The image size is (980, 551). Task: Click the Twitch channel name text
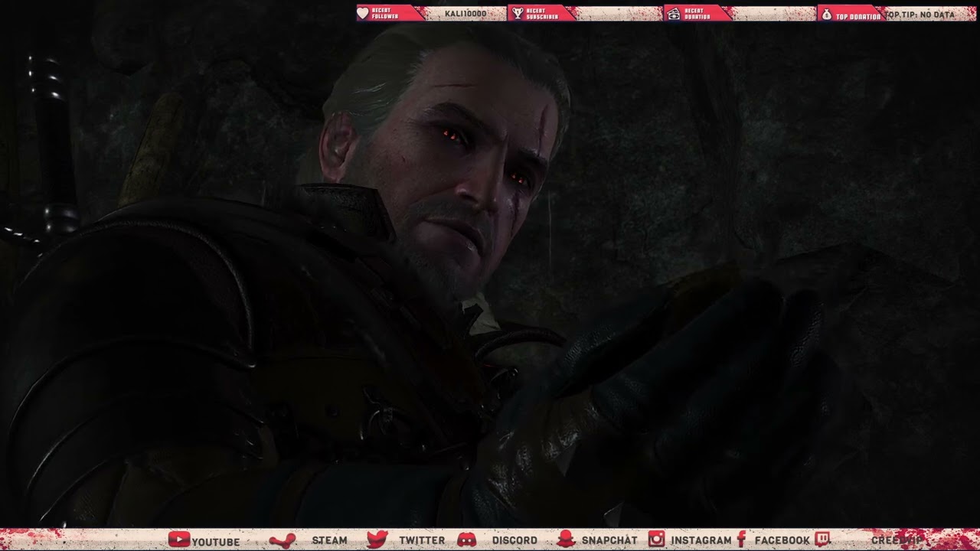point(897,540)
